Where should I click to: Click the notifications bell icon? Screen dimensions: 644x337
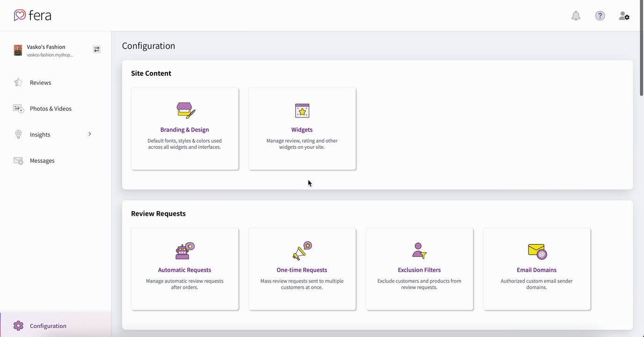(x=576, y=16)
